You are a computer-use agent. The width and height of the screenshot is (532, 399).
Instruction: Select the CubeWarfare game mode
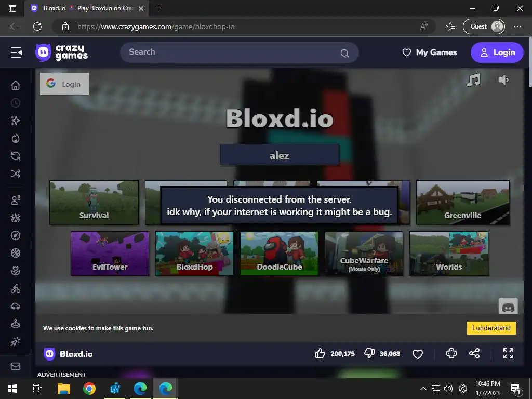(x=364, y=254)
